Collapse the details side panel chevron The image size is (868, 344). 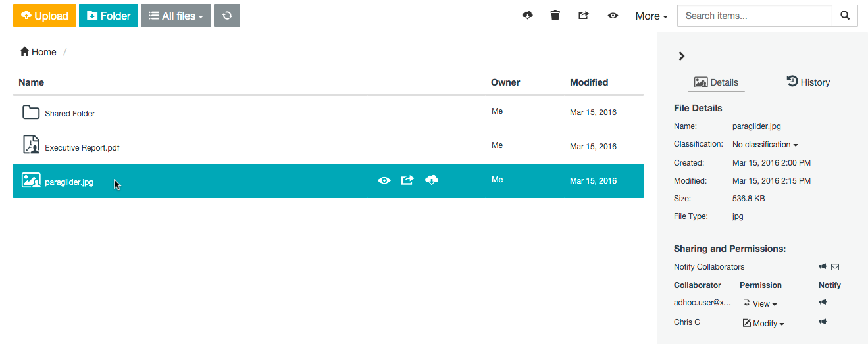[682, 57]
